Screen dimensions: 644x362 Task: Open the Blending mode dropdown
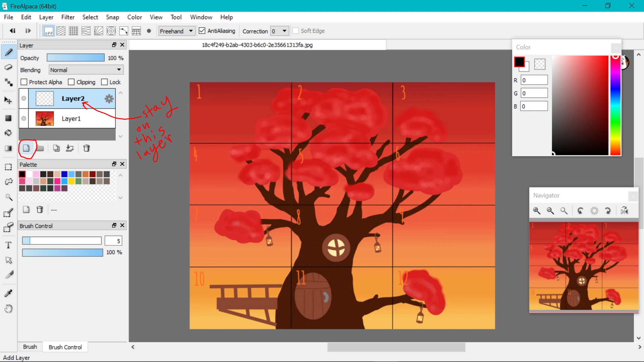[x=86, y=70]
